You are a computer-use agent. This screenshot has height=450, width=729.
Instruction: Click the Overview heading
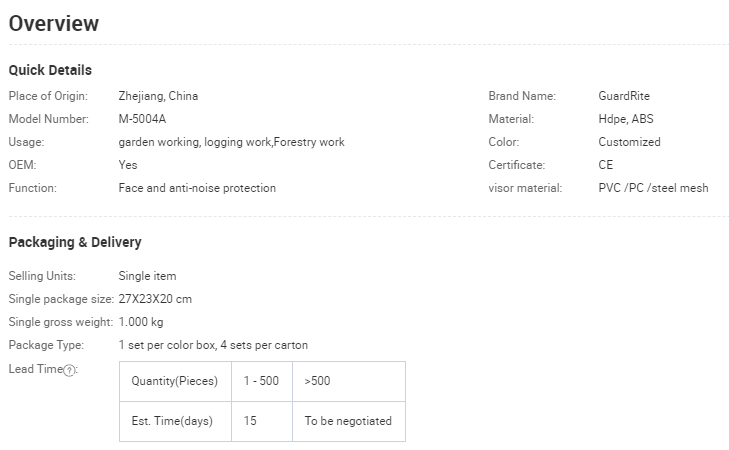tap(54, 24)
